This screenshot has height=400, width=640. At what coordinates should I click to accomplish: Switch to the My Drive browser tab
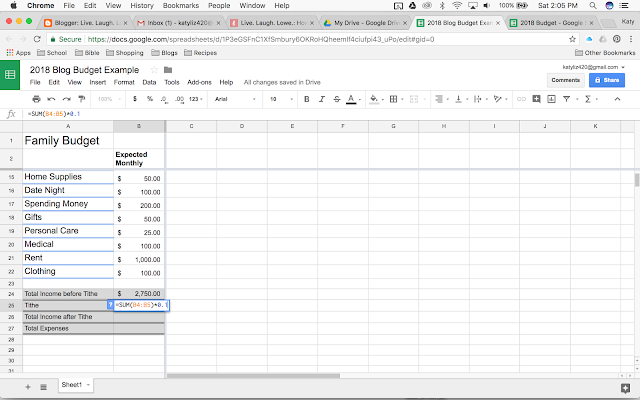pyautogui.click(x=366, y=23)
